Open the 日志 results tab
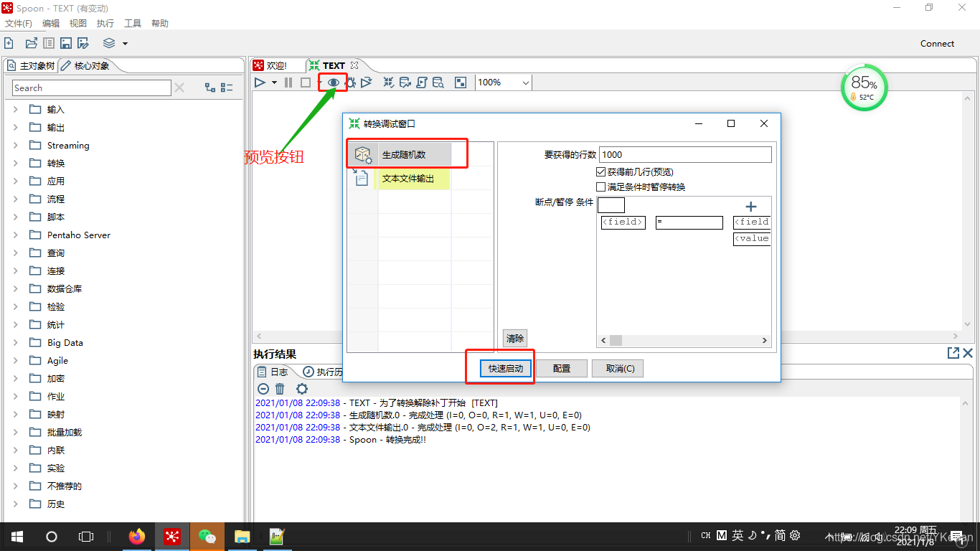 [x=273, y=372]
